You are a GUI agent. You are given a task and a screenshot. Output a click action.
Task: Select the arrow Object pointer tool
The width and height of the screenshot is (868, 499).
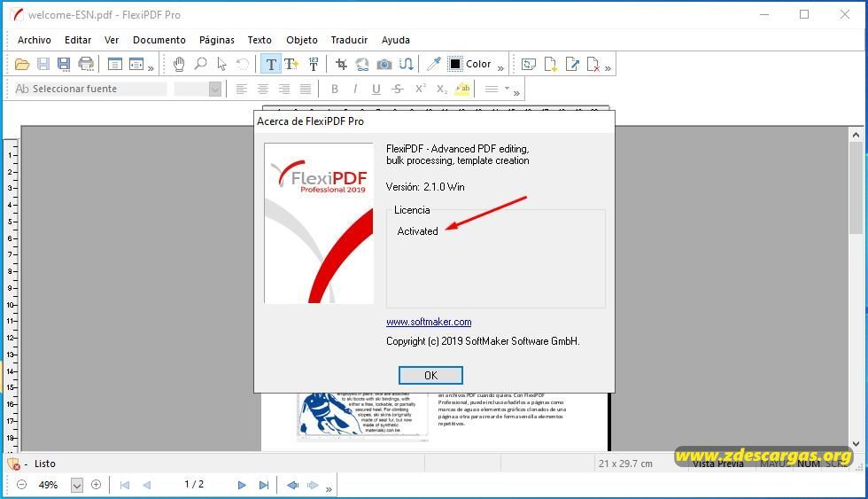point(222,64)
